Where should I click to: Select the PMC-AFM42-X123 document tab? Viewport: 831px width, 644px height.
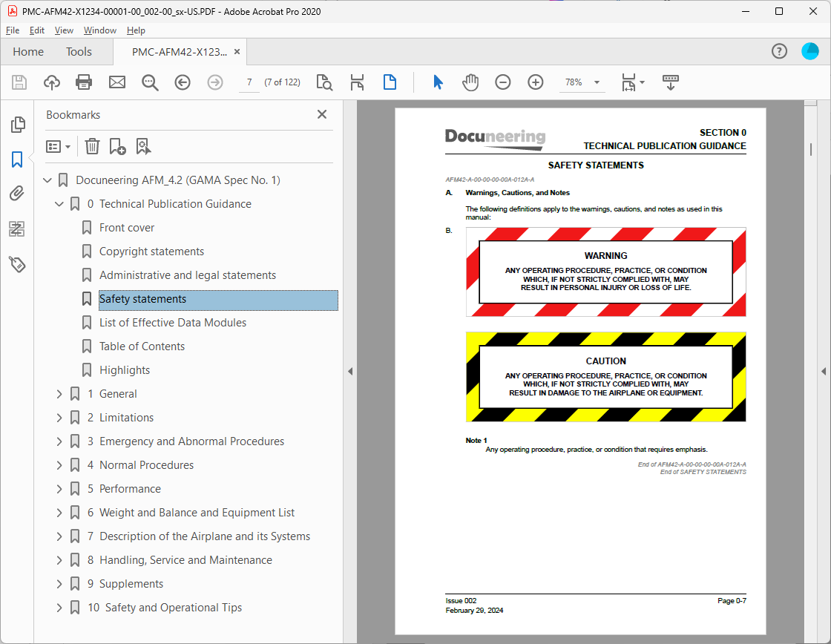pos(179,51)
